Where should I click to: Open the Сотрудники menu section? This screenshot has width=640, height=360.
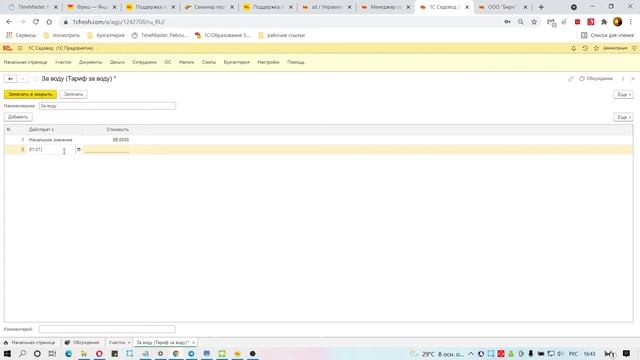[x=144, y=62]
